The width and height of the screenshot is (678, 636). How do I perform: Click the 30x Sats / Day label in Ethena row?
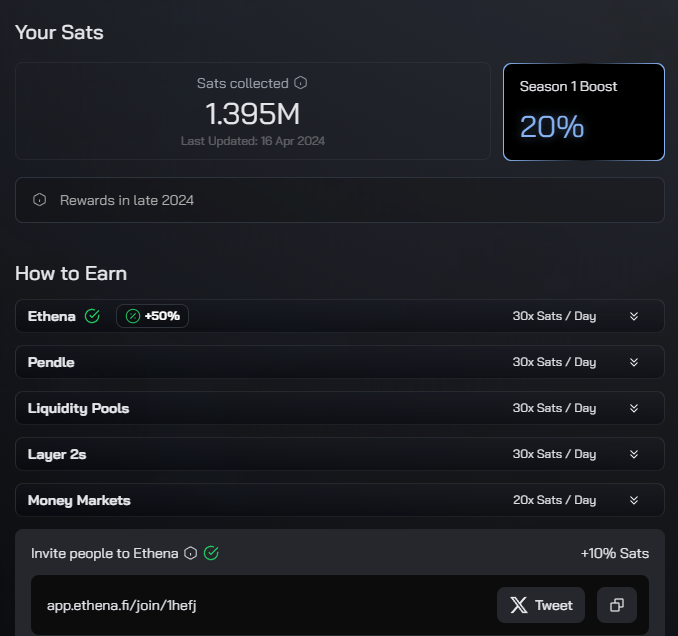coord(554,316)
